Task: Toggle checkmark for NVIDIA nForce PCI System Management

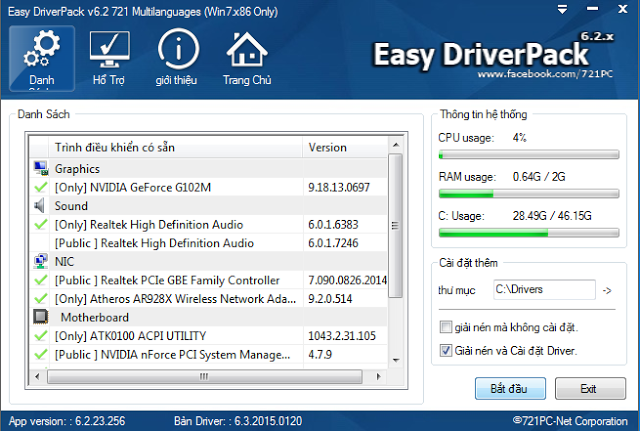Action: 40,354
